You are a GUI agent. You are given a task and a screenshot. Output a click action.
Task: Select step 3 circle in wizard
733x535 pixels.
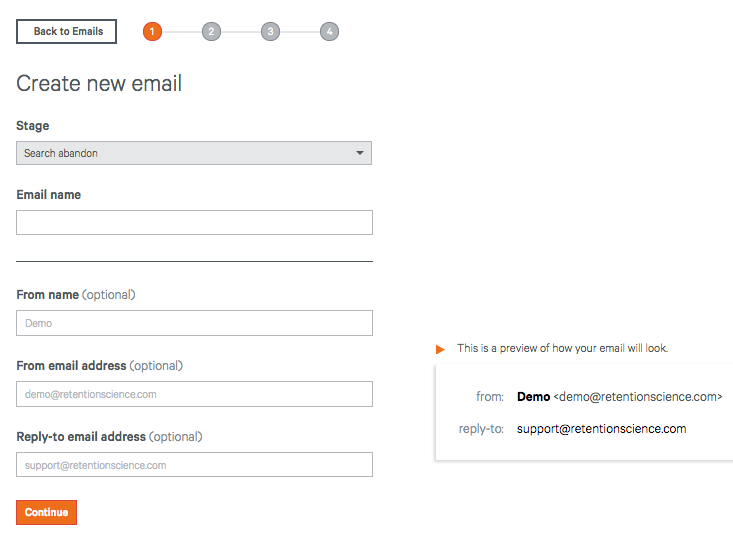click(270, 31)
